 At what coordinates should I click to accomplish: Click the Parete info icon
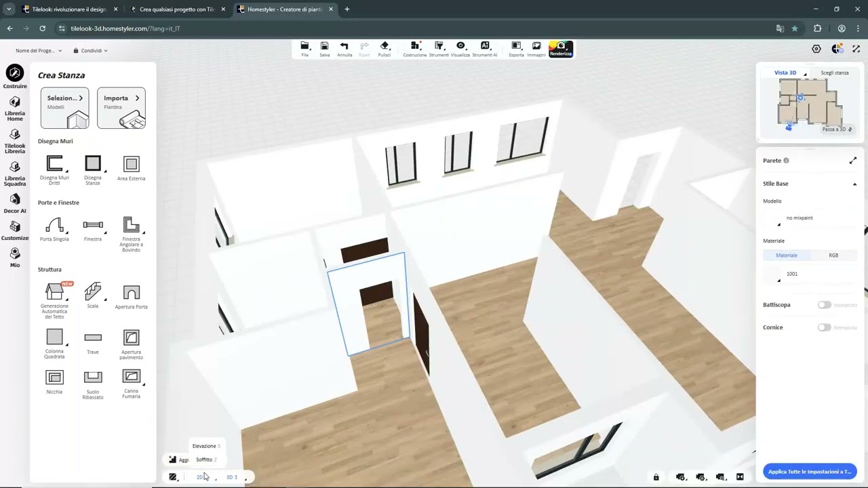point(786,161)
